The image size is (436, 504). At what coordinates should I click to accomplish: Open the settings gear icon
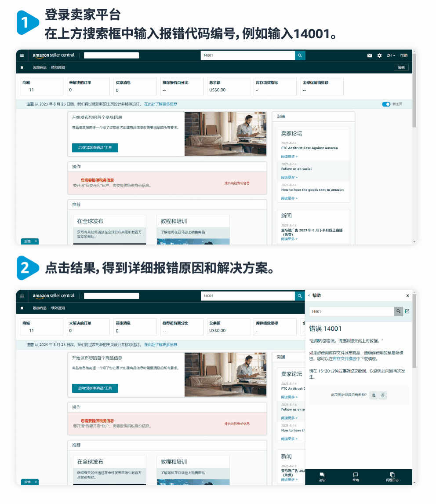[x=379, y=55]
